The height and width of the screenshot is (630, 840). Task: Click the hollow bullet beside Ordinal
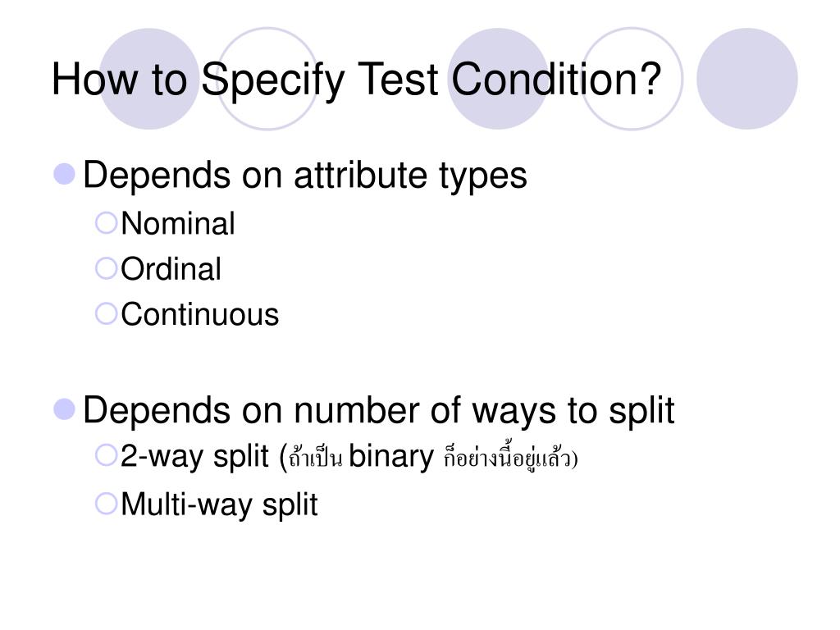tap(106, 268)
